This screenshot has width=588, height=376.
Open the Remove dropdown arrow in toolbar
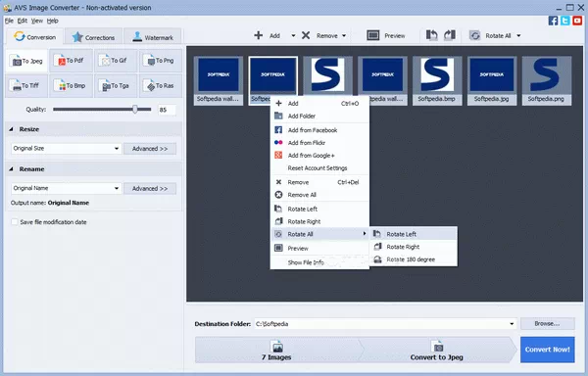pos(344,36)
